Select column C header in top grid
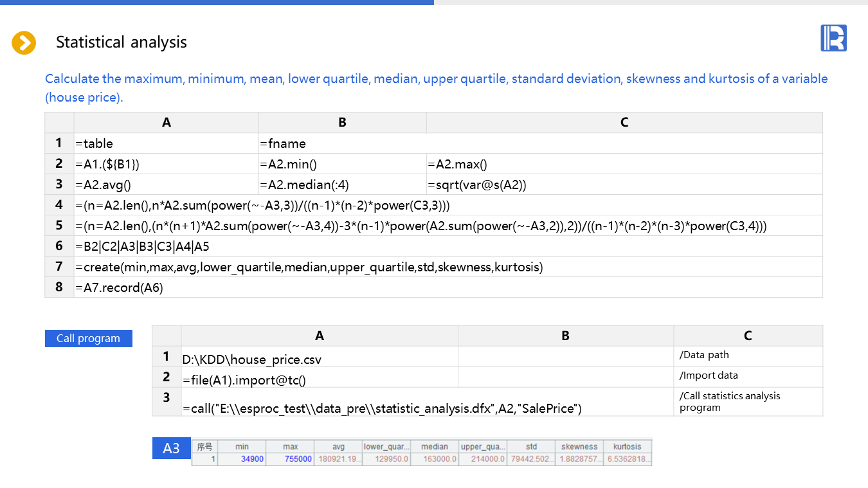 [x=624, y=123]
